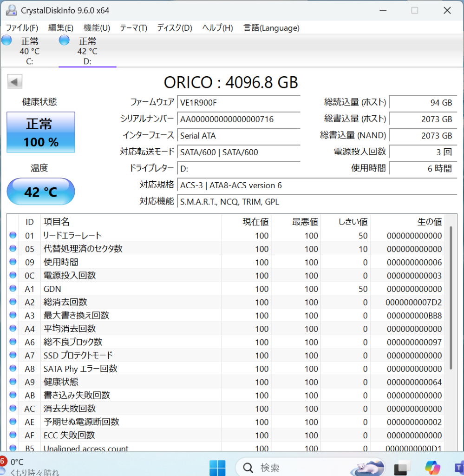
Task: Click the status icon for 最大書き換え回数 row
Action: click(x=13, y=315)
